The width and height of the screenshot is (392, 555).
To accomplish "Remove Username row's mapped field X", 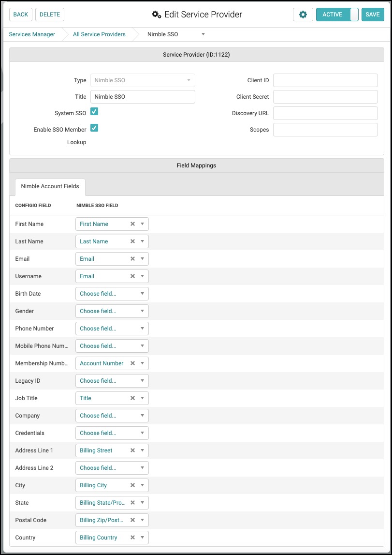I will coord(132,276).
